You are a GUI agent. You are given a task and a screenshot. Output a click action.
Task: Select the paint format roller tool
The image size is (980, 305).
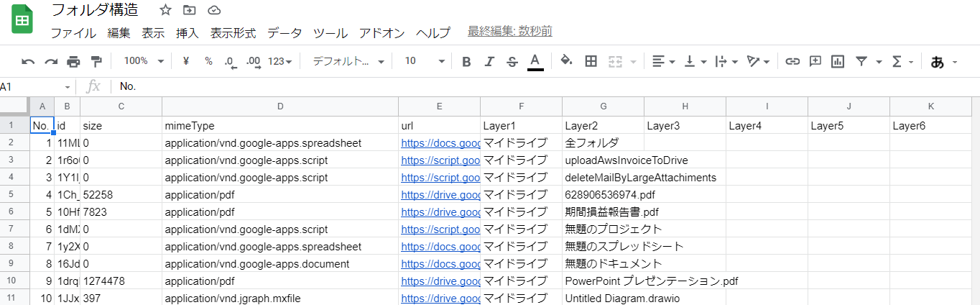coord(96,61)
